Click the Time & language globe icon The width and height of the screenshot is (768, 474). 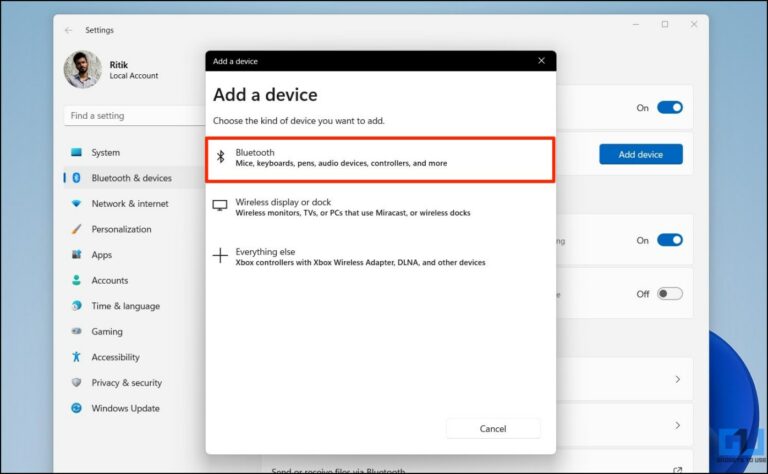pos(76,306)
